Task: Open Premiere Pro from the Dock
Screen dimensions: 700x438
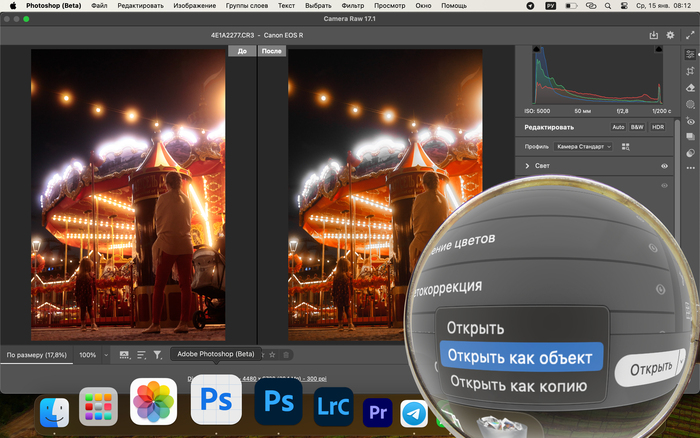Action: [x=377, y=412]
